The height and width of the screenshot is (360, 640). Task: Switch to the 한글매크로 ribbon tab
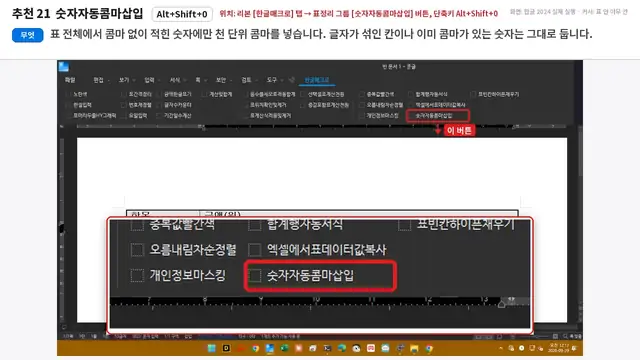point(317,80)
